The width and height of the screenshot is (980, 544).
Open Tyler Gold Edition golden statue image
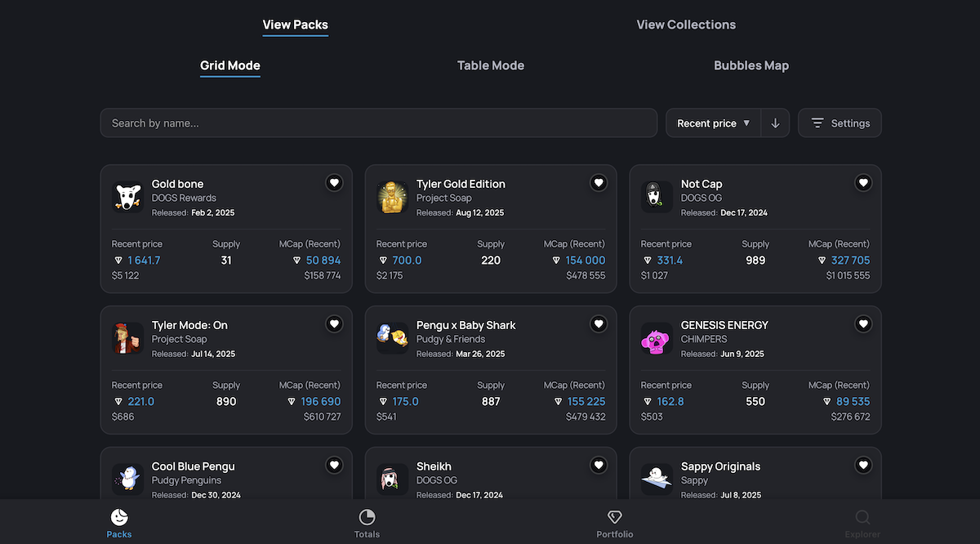392,197
